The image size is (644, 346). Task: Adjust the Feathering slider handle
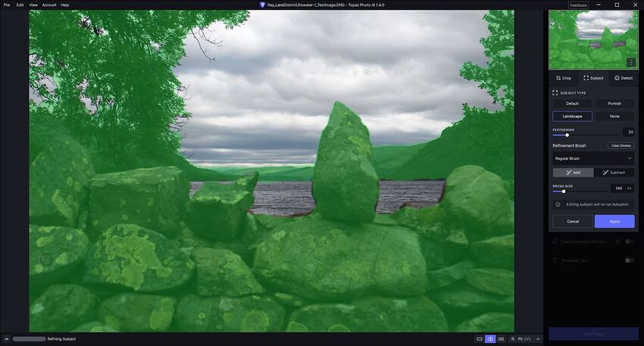pyautogui.click(x=567, y=135)
